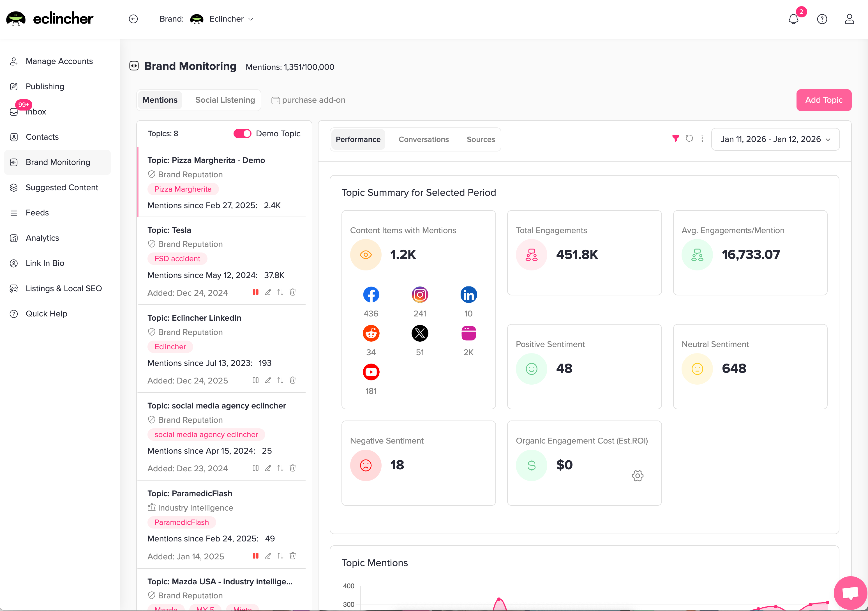Toggle the Demo Topic switch off
Screen dimensions: 868x611
(242, 134)
